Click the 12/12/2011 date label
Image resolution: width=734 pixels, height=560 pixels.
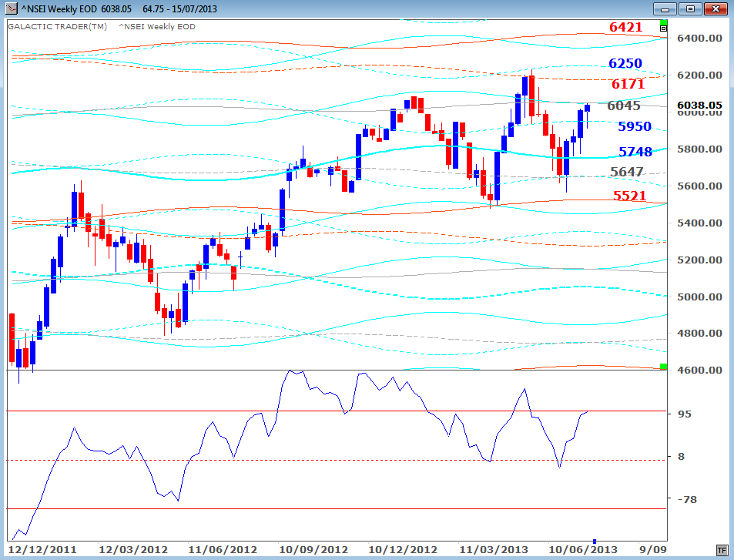42,550
